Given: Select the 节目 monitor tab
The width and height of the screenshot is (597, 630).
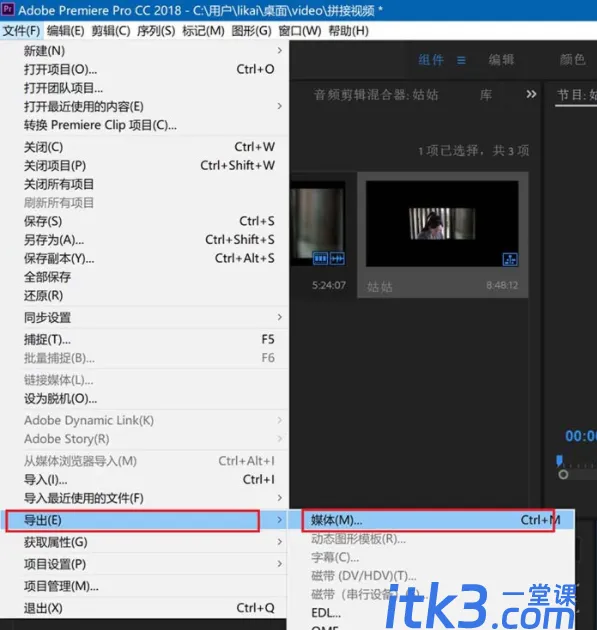Looking at the screenshot, I should click(577, 95).
